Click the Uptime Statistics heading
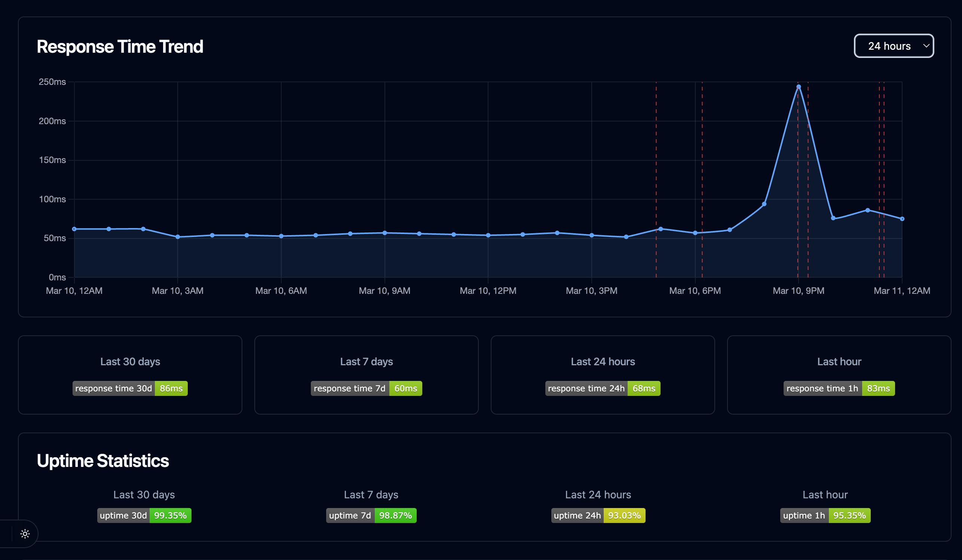 [x=103, y=461]
